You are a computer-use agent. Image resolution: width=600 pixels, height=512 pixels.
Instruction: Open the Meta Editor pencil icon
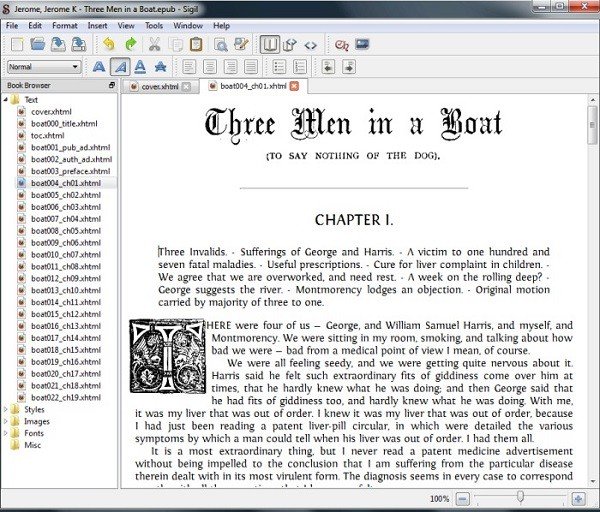pyautogui.click(x=241, y=45)
